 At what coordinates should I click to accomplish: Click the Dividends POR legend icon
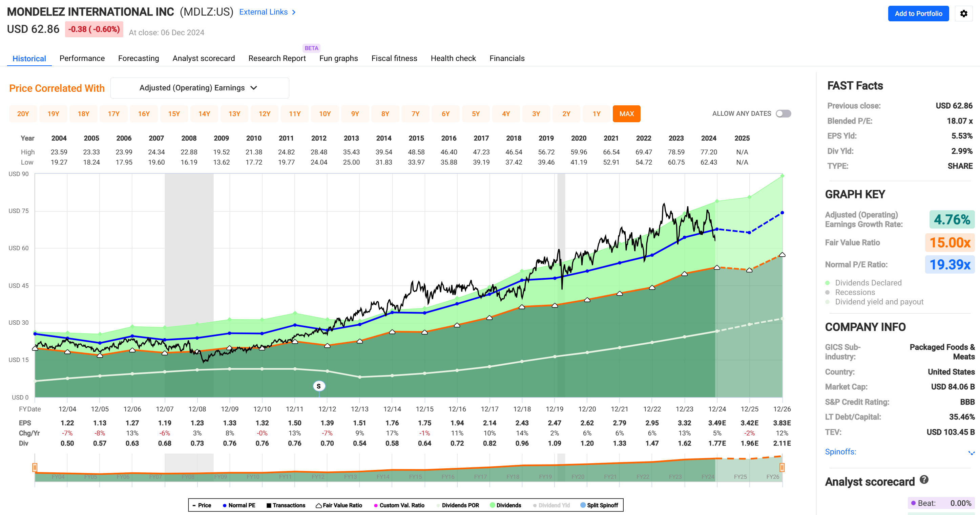[438, 505]
